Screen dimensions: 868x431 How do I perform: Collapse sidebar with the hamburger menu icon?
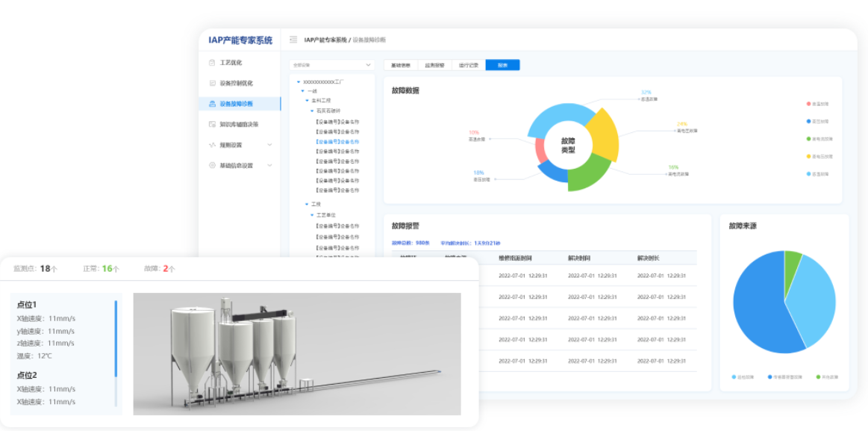(x=293, y=40)
